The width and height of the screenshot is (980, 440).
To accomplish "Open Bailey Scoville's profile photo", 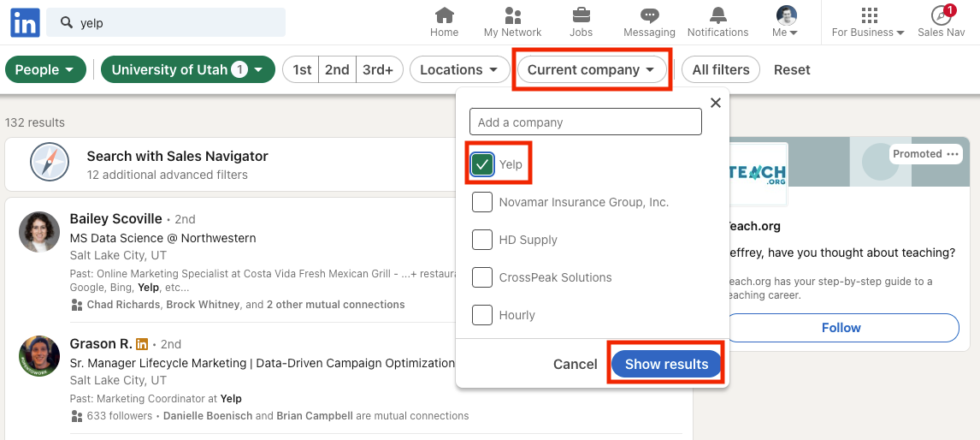I will 39,232.
